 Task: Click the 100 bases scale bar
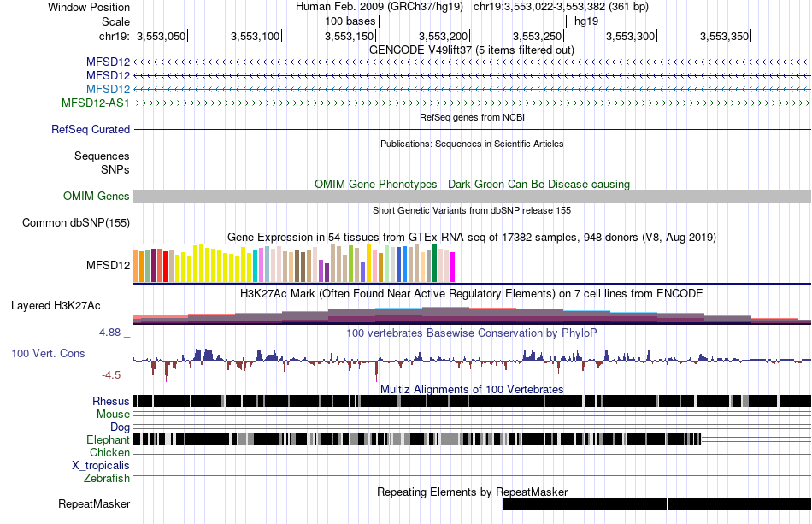[473, 21]
